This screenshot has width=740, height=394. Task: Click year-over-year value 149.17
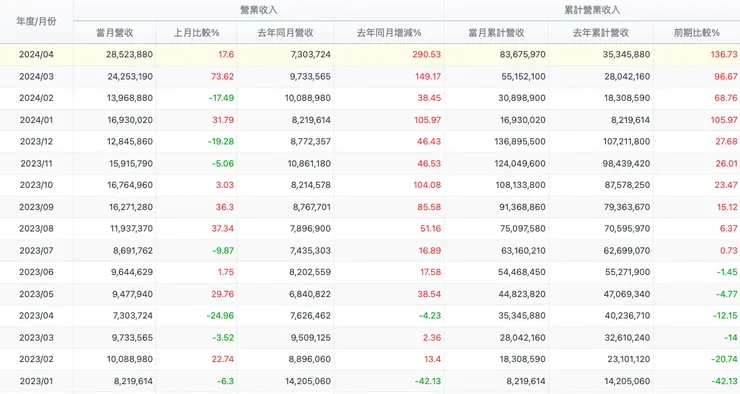[x=428, y=76]
